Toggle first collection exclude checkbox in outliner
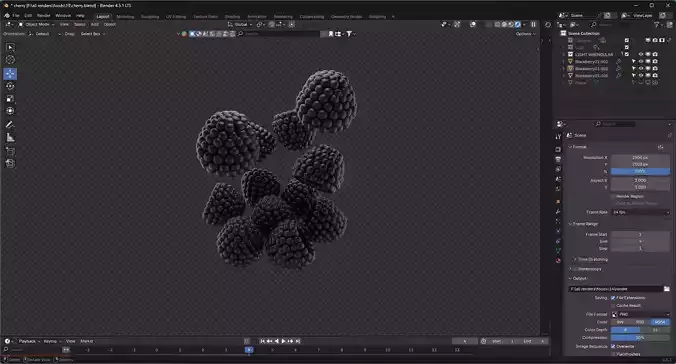 coord(627,40)
